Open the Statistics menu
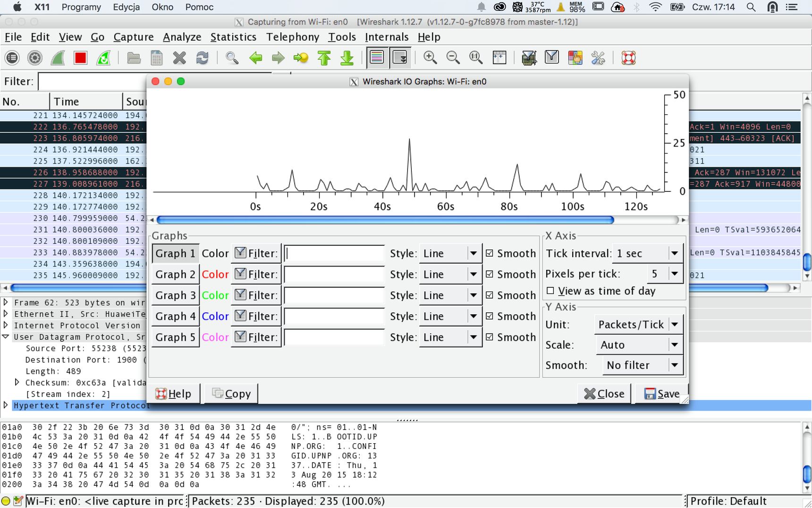 coord(233,37)
